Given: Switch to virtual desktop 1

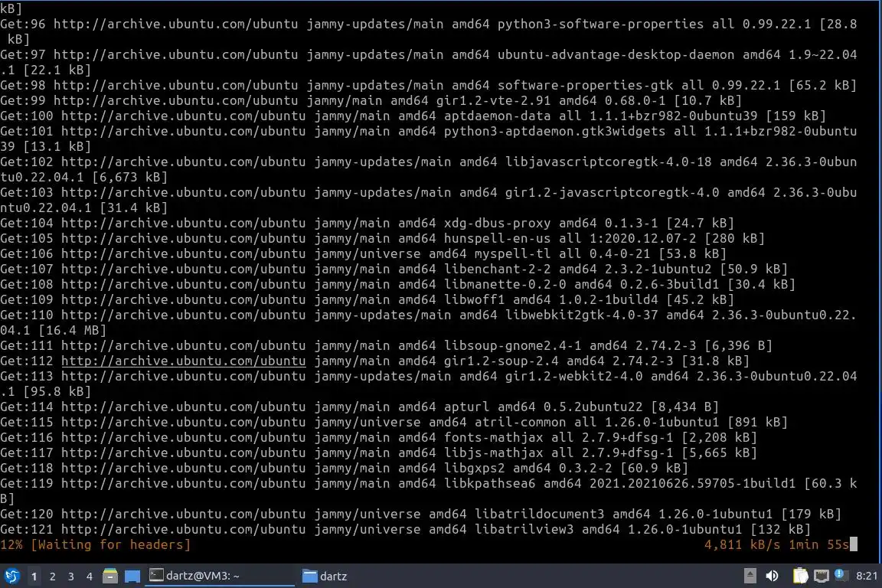Looking at the screenshot, I should [34, 577].
